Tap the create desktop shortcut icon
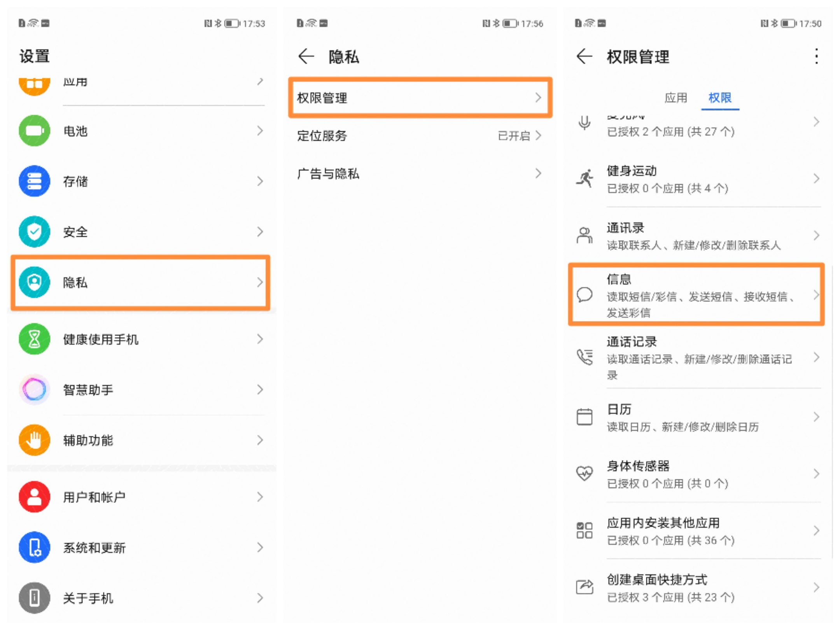840x630 pixels. (x=584, y=587)
